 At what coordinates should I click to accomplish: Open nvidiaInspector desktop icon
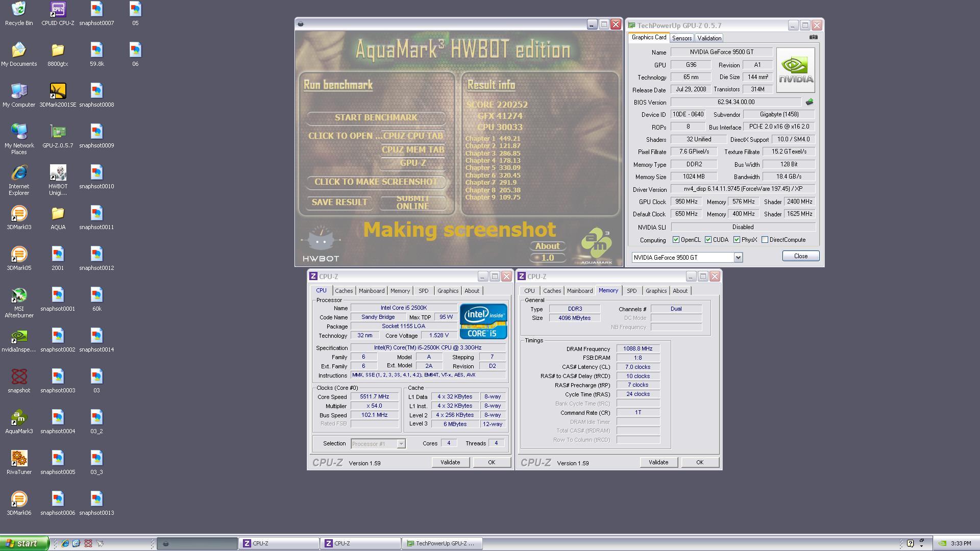click(x=19, y=340)
